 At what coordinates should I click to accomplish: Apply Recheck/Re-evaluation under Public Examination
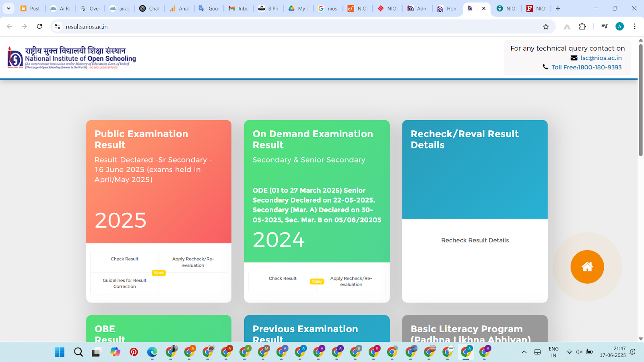tap(193, 262)
